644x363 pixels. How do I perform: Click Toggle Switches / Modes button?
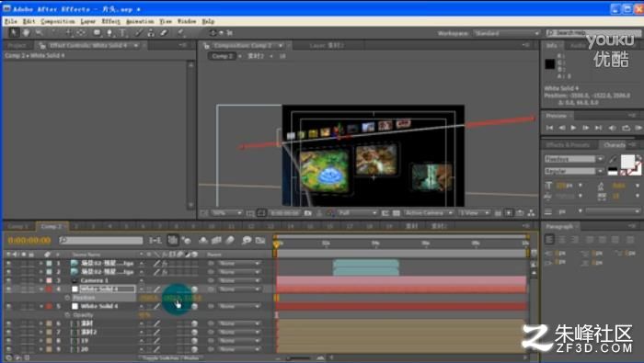point(171,358)
